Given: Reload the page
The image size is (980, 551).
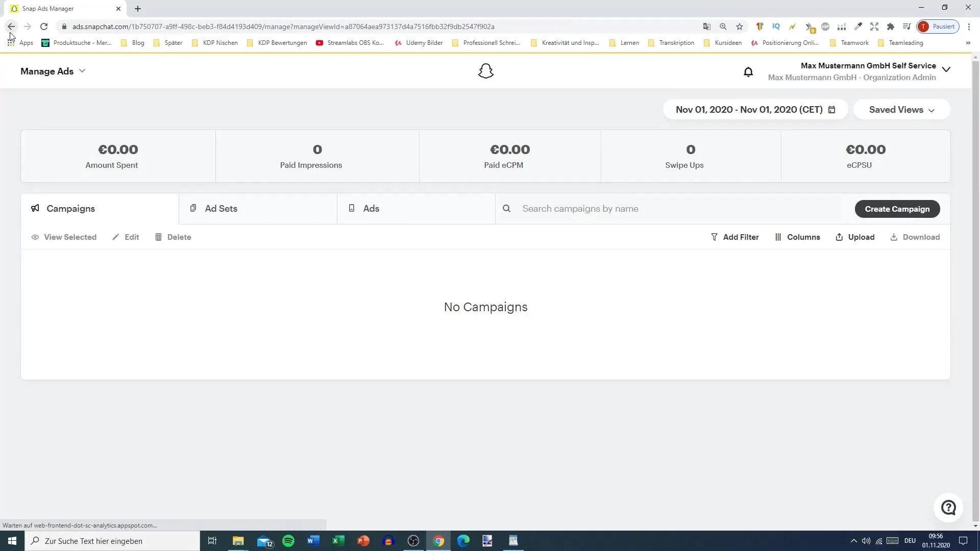Looking at the screenshot, I should pos(44,27).
